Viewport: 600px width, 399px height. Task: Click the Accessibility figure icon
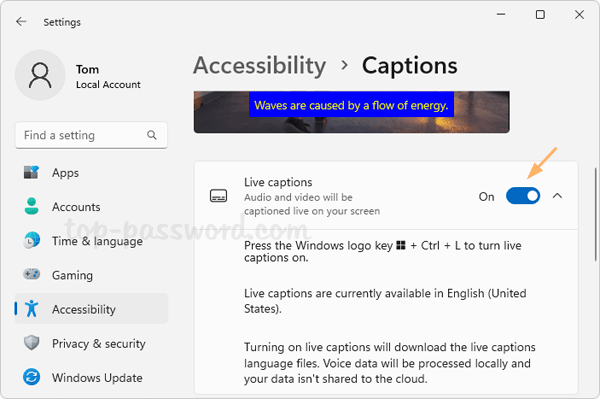pos(31,308)
